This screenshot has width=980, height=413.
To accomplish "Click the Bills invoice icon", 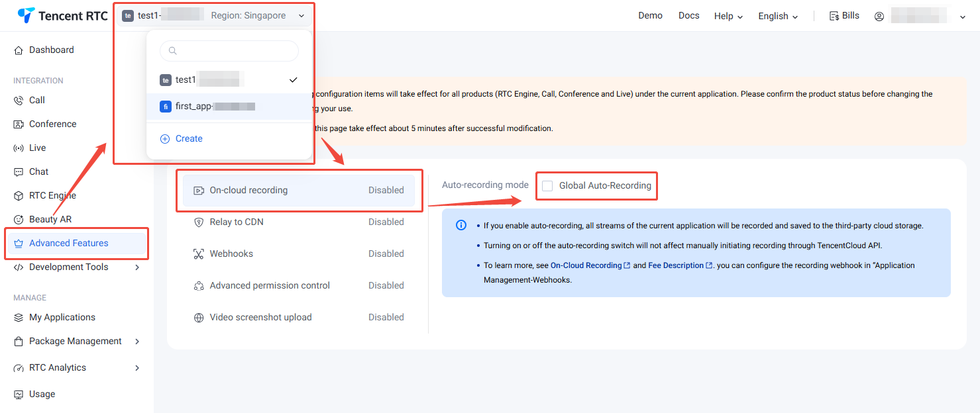I will tap(834, 16).
